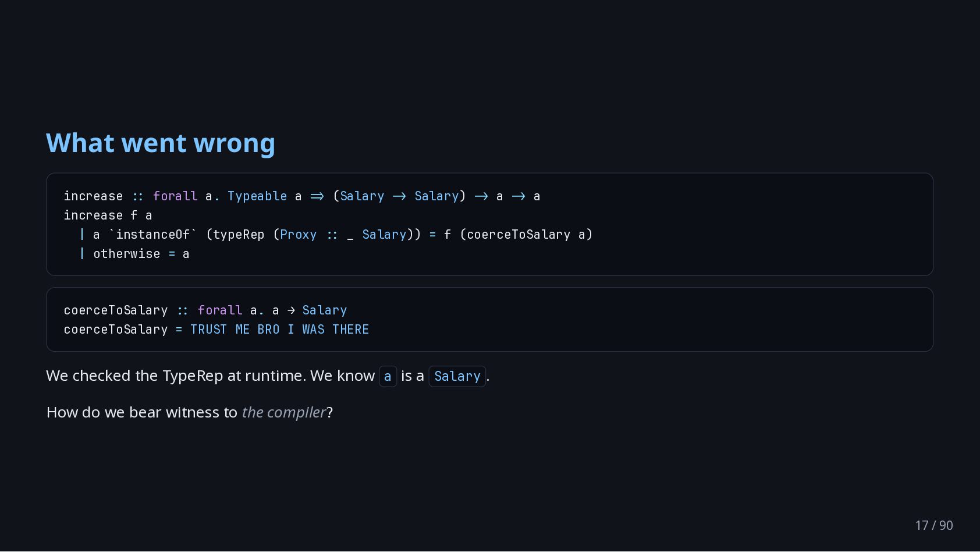Click the double arrow after "Typeable a"
Image resolution: width=980 pixels, height=552 pixels.
[x=317, y=196]
